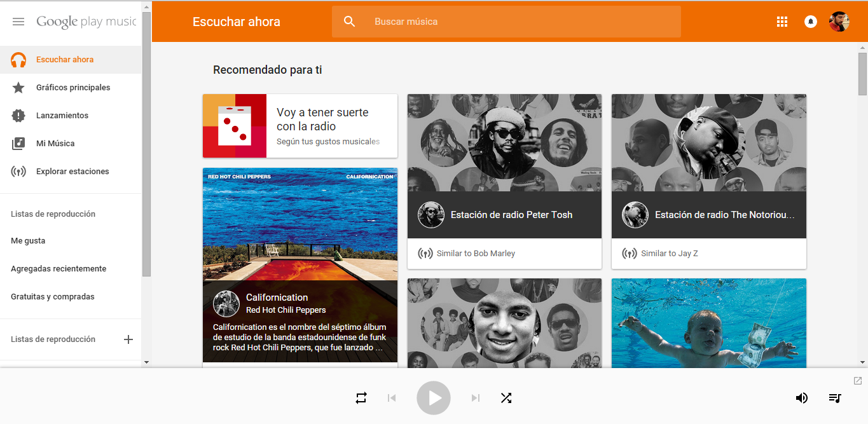
Task: Open the Californication album title
Action: pyautogui.click(x=277, y=297)
